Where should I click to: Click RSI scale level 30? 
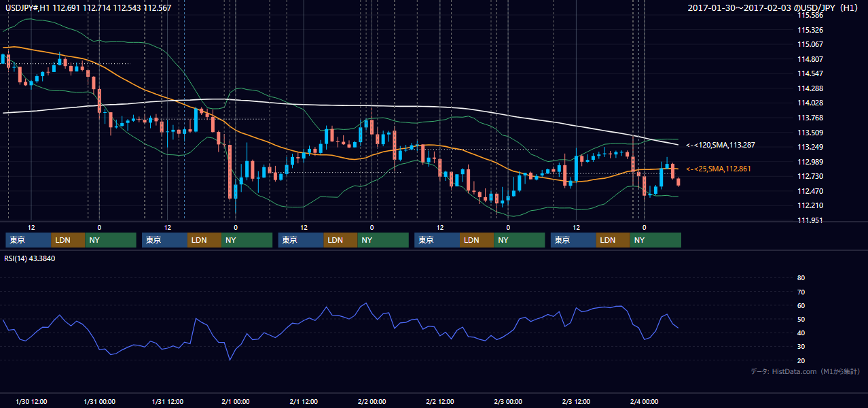point(801,347)
